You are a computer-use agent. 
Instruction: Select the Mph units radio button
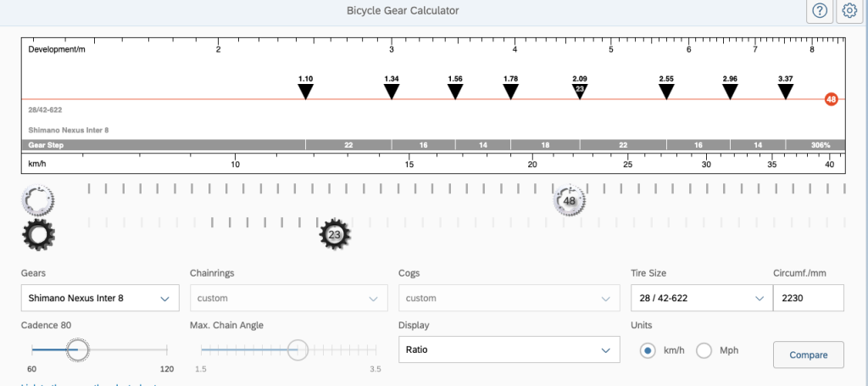(704, 350)
